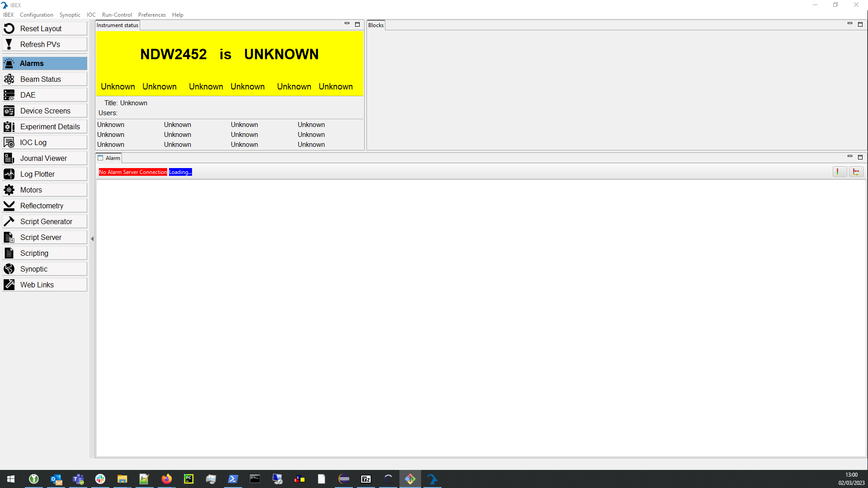
Task: Click the Log Plotter waveform icon
Action: point(9,174)
